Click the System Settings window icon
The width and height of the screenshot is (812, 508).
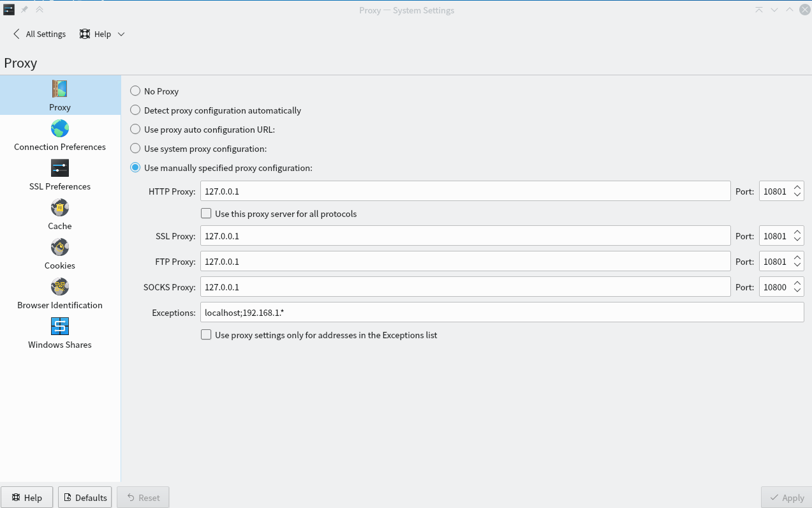point(8,10)
